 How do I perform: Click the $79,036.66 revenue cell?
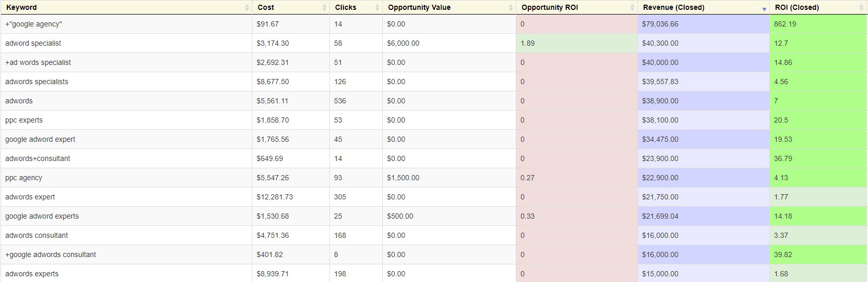703,24
